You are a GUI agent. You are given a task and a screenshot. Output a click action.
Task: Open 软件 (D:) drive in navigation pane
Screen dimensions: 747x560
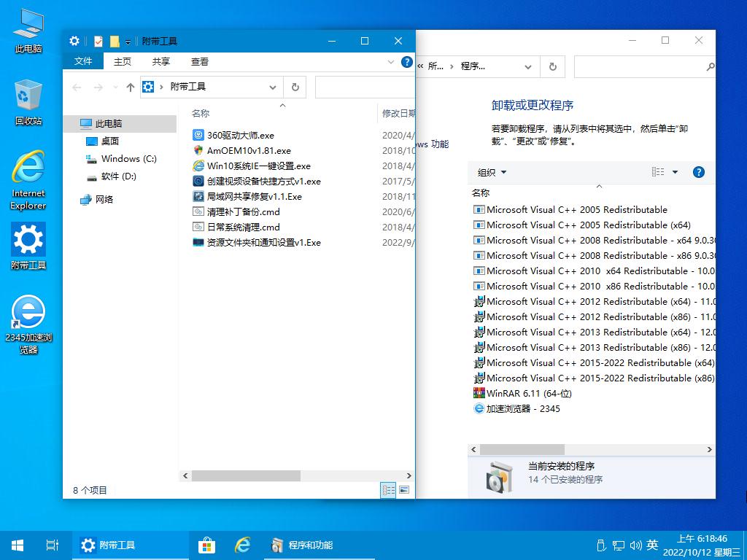(x=111, y=176)
